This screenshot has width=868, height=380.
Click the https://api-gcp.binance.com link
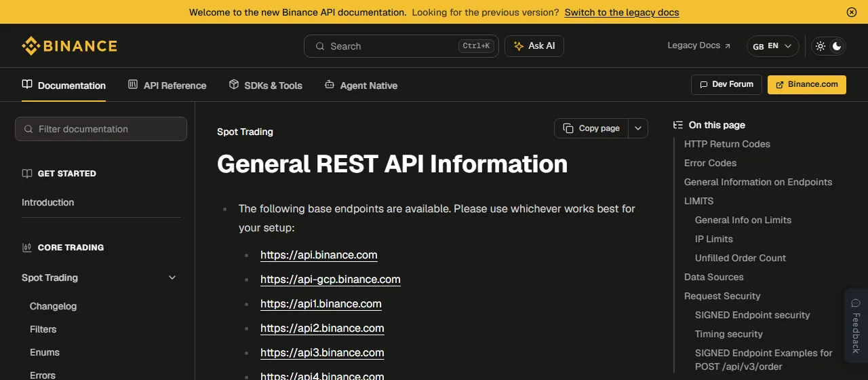(330, 280)
